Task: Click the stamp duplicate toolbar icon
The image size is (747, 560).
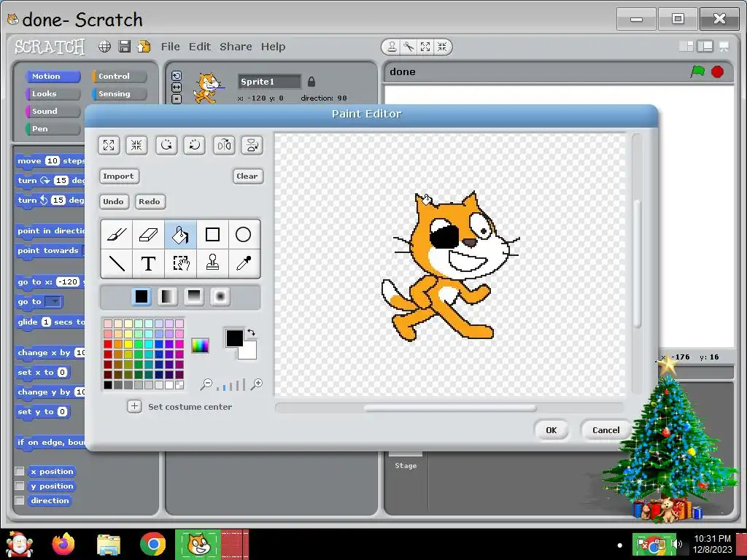Action: click(392, 47)
